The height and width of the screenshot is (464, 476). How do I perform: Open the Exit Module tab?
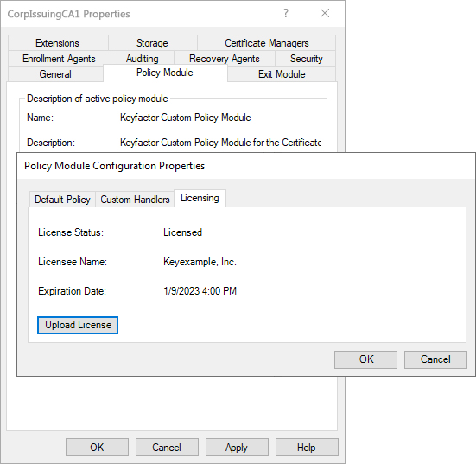[282, 74]
